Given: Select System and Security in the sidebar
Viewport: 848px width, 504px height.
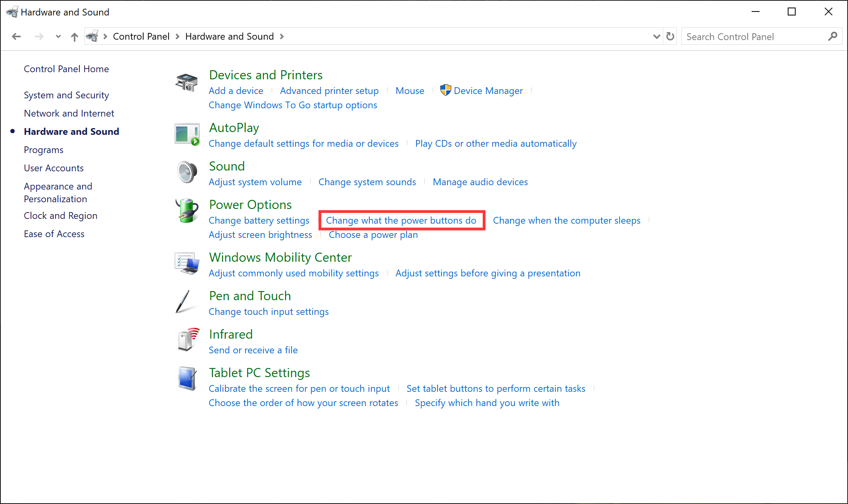Looking at the screenshot, I should point(66,95).
